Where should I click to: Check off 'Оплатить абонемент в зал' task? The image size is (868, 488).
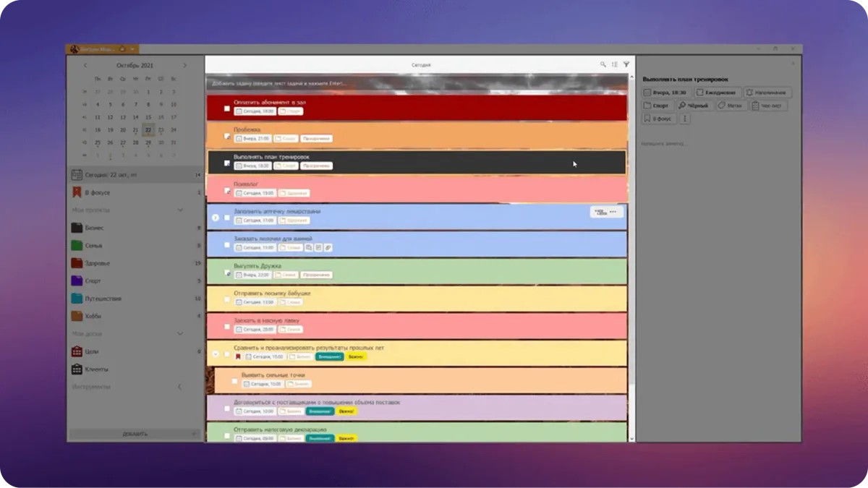(x=227, y=108)
